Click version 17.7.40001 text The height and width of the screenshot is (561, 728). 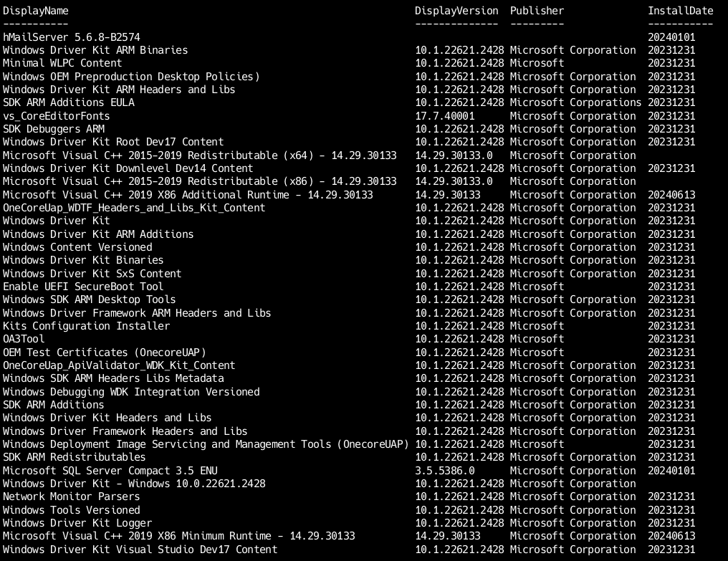pyautogui.click(x=445, y=115)
